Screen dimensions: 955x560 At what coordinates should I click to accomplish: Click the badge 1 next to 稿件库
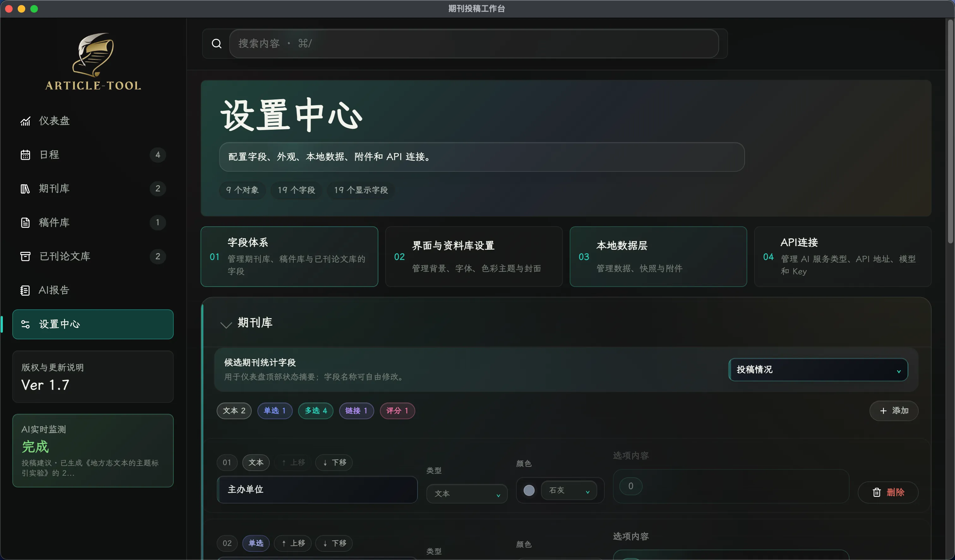point(158,223)
